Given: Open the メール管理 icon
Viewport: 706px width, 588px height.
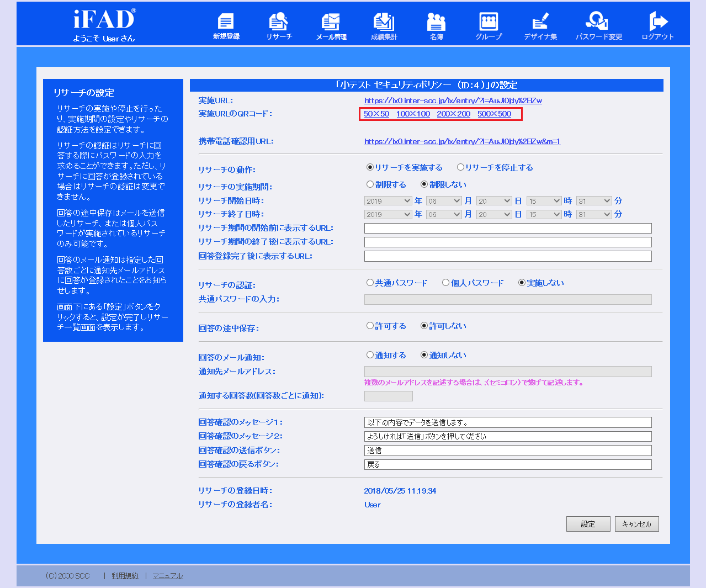Looking at the screenshot, I should [331, 26].
